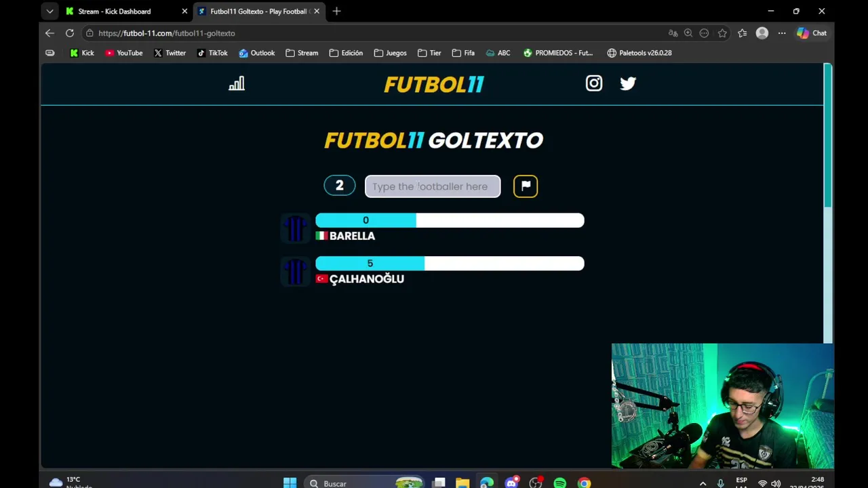Viewport: 868px width, 488px height.
Task: Expand the Edición bookmarks folder
Action: click(346, 53)
